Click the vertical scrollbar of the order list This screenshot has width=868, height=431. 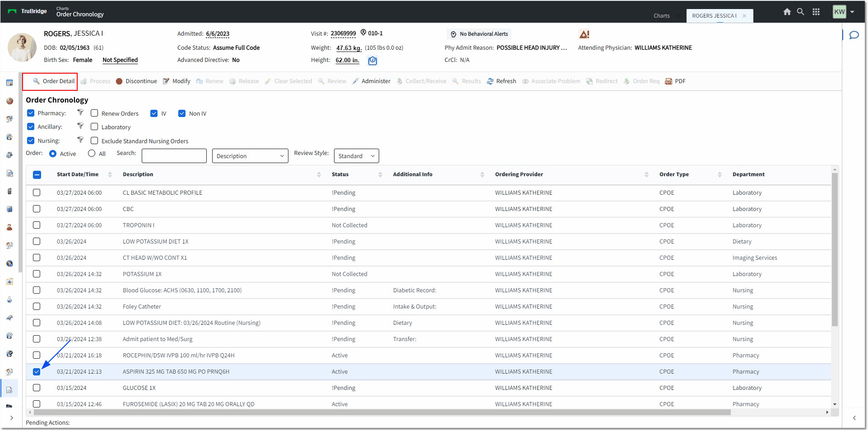835,248
